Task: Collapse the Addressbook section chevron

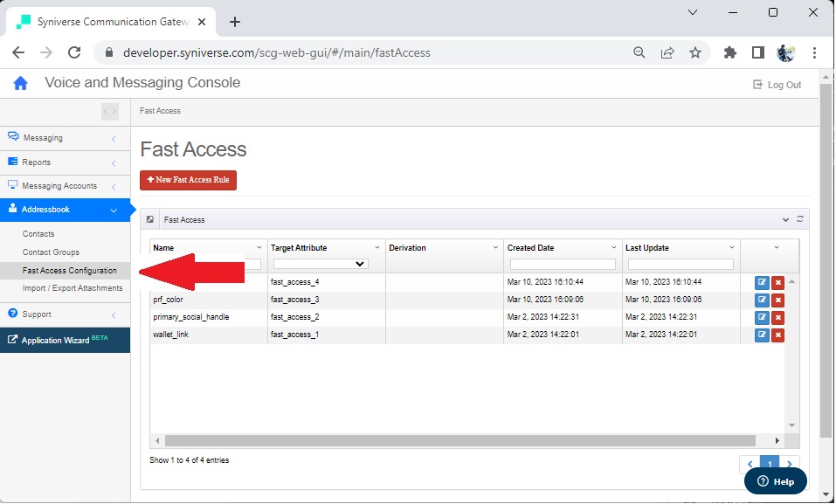Action: tap(114, 211)
